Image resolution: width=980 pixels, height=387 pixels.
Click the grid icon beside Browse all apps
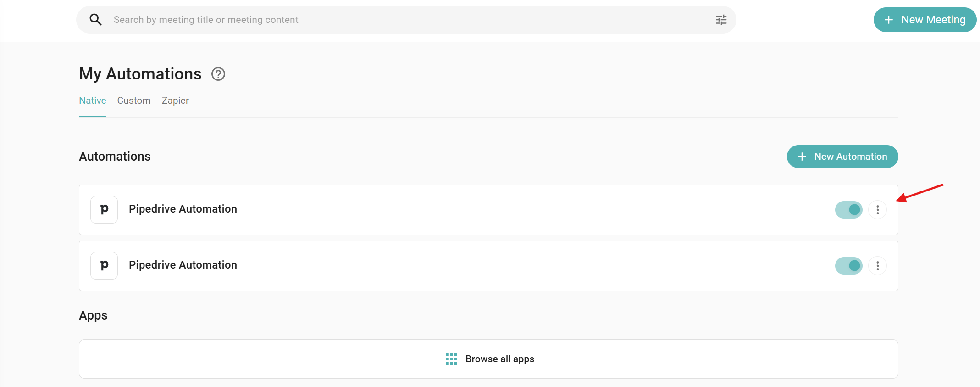coord(451,359)
